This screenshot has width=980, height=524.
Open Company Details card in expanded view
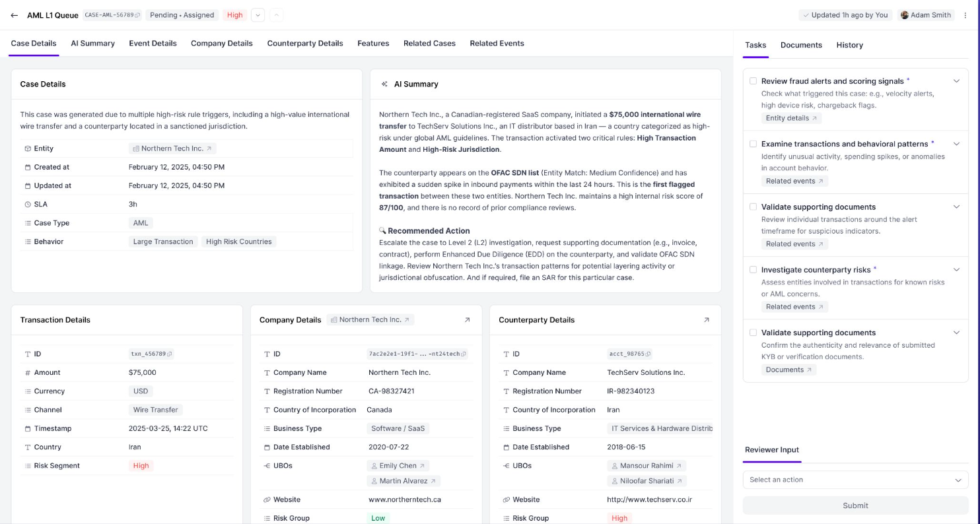(467, 320)
